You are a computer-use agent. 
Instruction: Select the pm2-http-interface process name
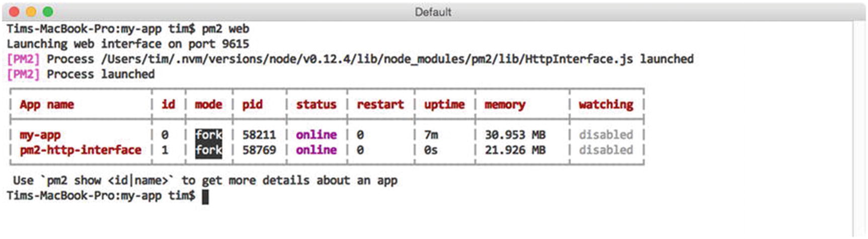click(81, 150)
